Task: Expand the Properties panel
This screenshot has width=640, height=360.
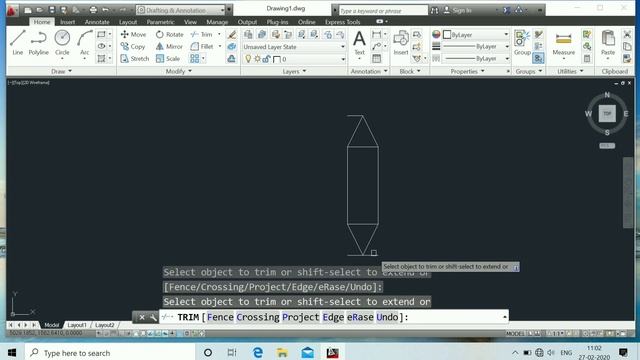Action: click(467, 71)
